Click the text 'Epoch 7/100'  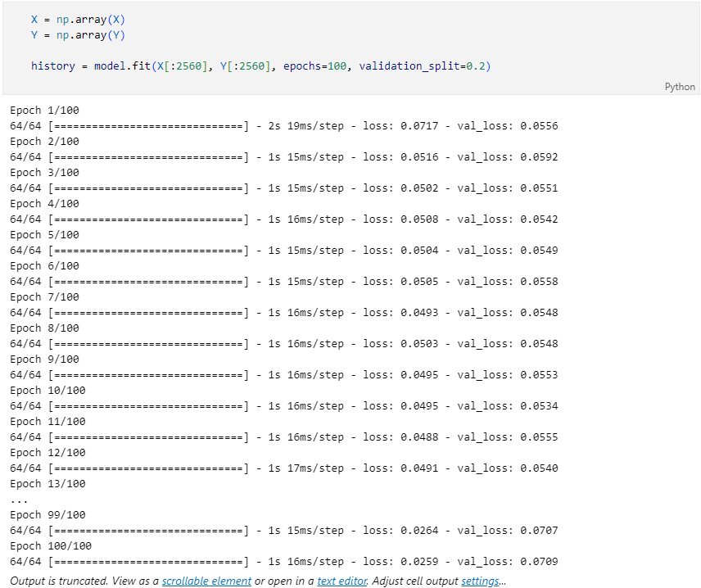45,297
